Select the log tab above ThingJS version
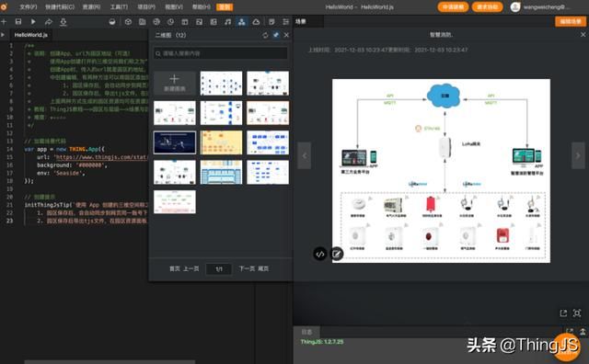The image size is (589, 364). (306, 332)
